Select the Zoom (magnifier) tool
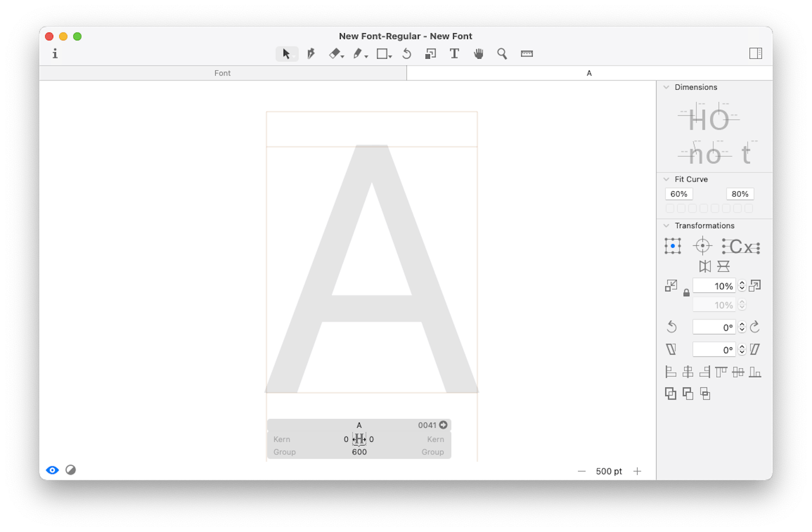Screen dimensions: 812x532 click(x=502, y=54)
